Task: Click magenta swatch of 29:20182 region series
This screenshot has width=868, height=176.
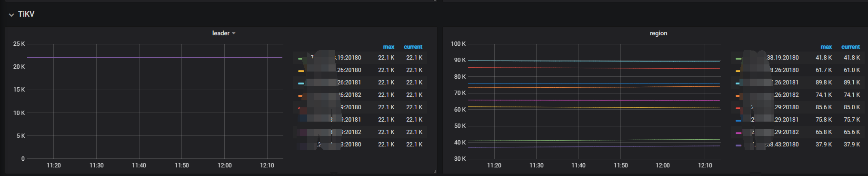Action: tap(738, 133)
